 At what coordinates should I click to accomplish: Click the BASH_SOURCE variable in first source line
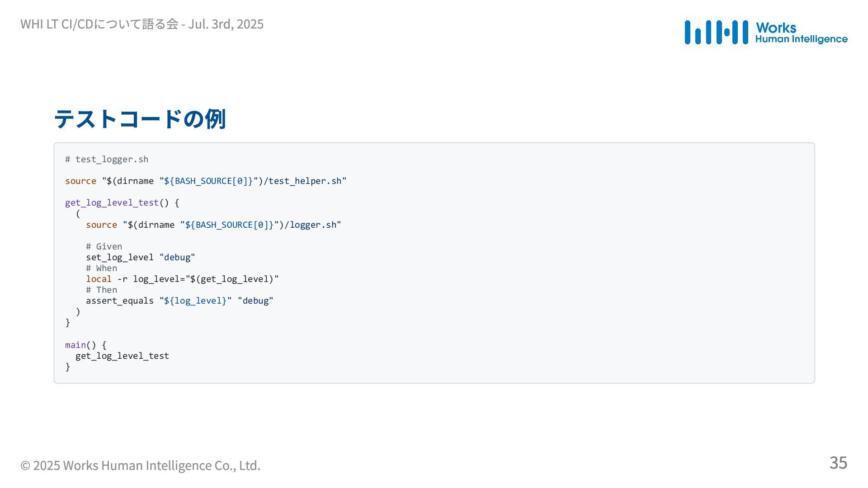208,181
